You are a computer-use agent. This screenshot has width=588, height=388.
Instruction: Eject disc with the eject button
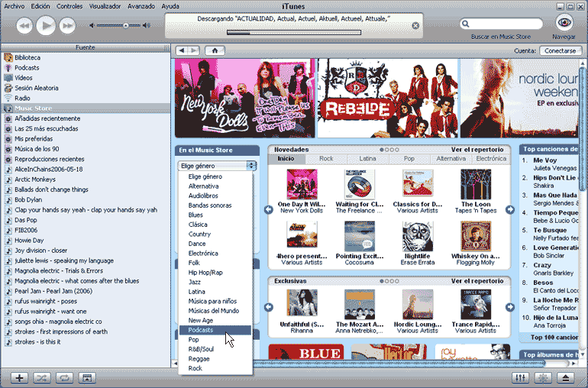click(566, 378)
